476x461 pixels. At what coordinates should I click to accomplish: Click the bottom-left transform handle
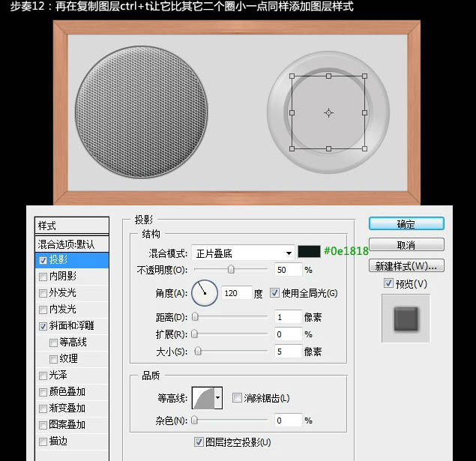click(292, 148)
